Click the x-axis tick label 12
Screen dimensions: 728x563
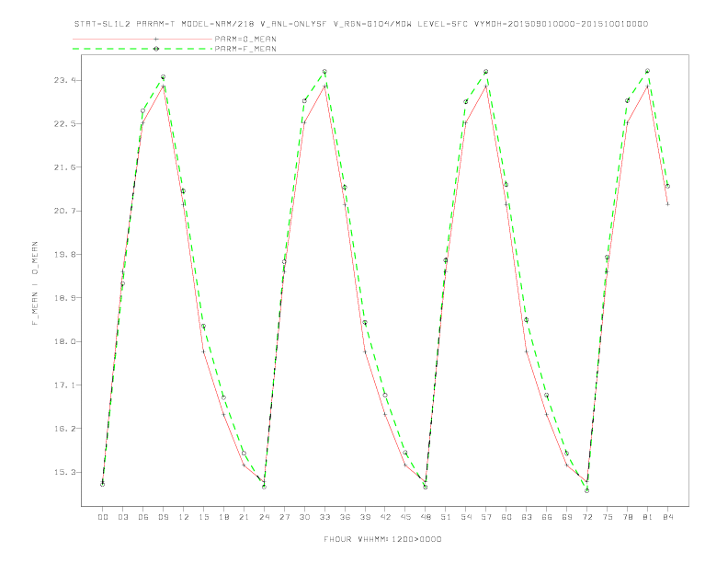click(x=184, y=517)
